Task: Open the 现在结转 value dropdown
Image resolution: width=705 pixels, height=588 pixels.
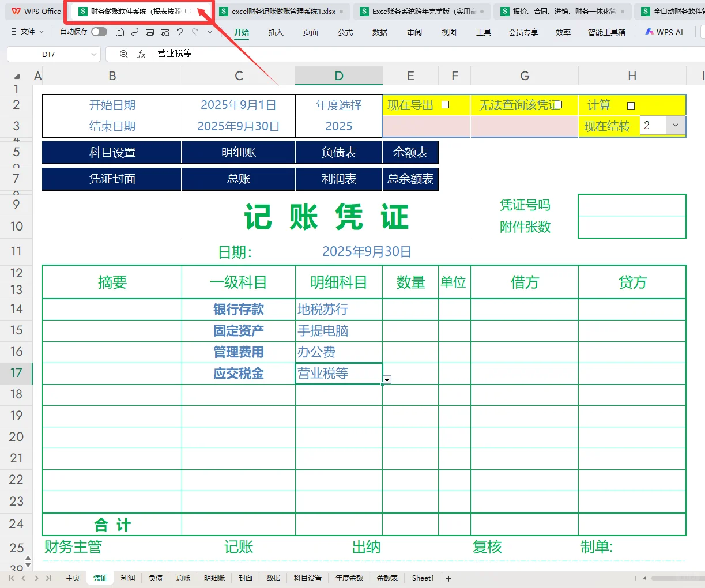Action: pyautogui.click(x=674, y=125)
